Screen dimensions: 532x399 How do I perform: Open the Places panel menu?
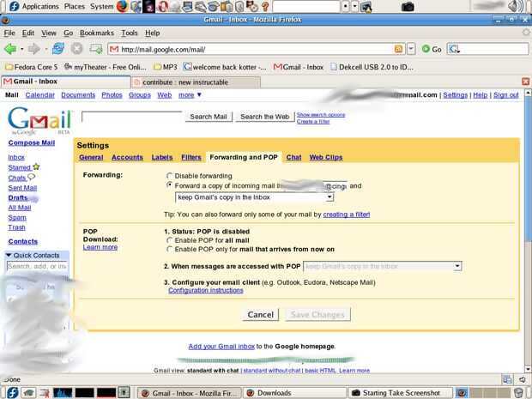pos(75,6)
